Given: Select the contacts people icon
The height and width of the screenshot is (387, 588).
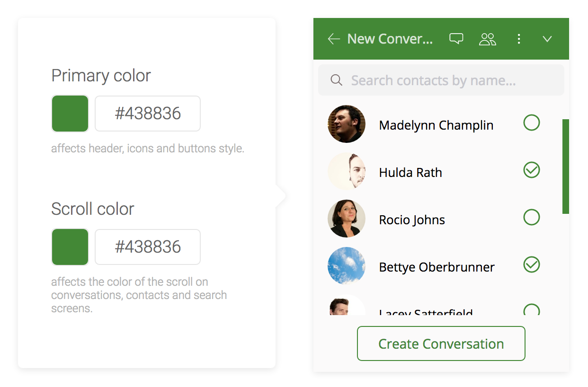Looking at the screenshot, I should coord(488,39).
